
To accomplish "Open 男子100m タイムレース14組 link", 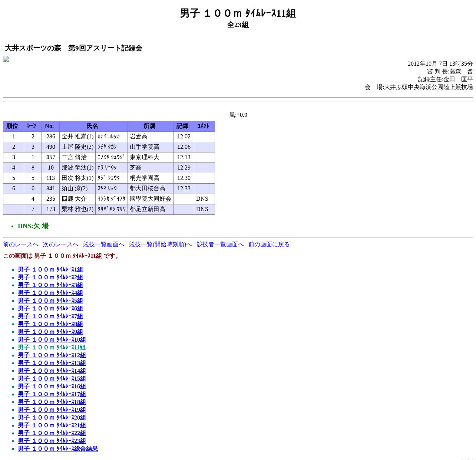I will (52, 371).
